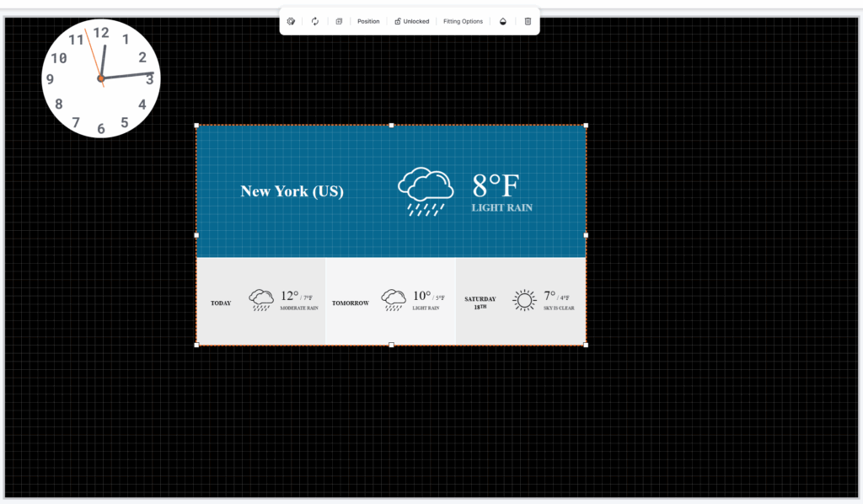Click Tomorrow's rain cloud icon

[394, 300]
